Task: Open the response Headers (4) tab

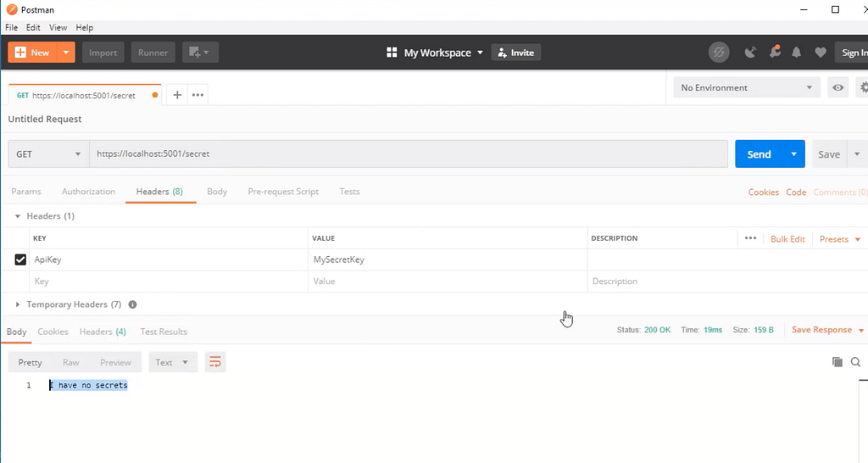Action: pos(103,332)
